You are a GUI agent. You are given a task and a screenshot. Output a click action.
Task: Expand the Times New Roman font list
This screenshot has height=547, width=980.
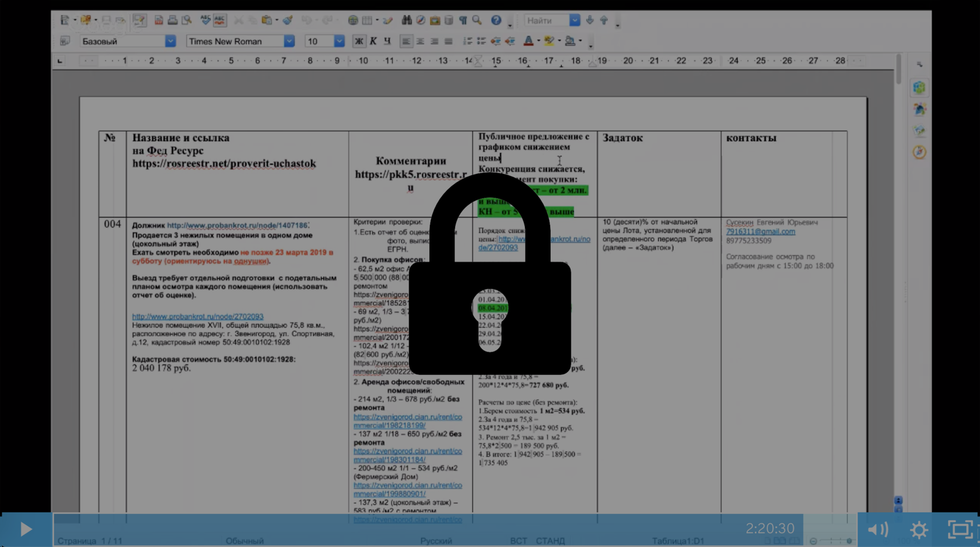[x=289, y=41]
